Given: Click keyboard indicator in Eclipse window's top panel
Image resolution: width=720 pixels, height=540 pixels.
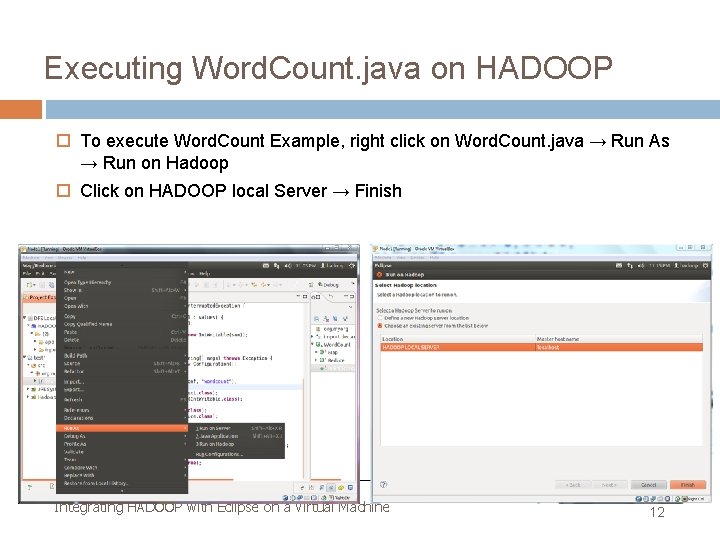Looking at the screenshot, I should (266, 266).
